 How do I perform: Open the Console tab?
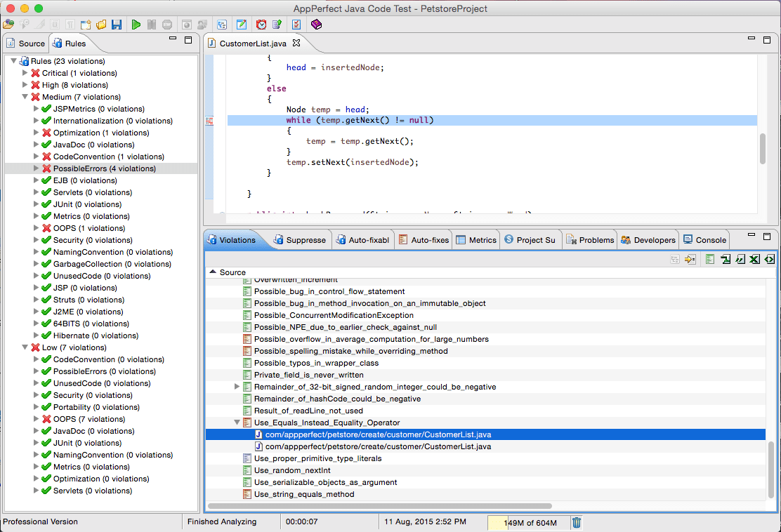(704, 240)
